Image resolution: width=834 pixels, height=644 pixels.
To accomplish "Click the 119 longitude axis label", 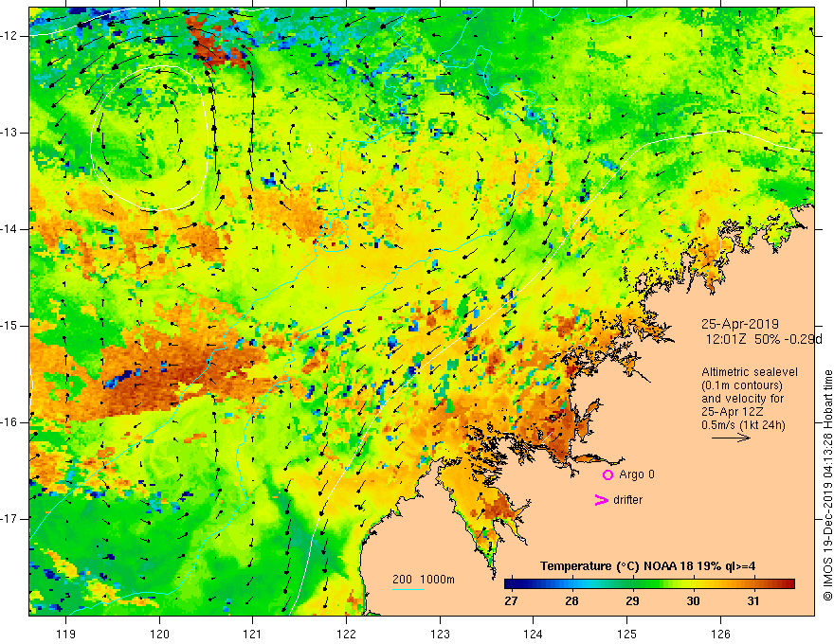I will coord(66,634).
